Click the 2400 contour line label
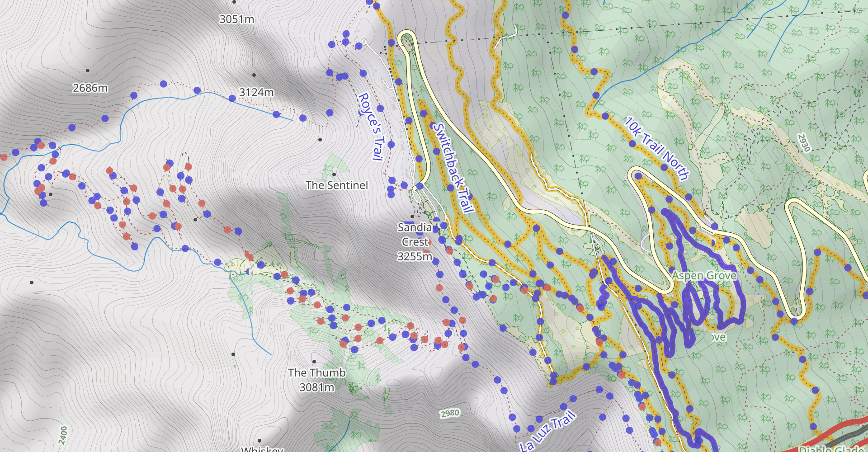 pos(63,435)
